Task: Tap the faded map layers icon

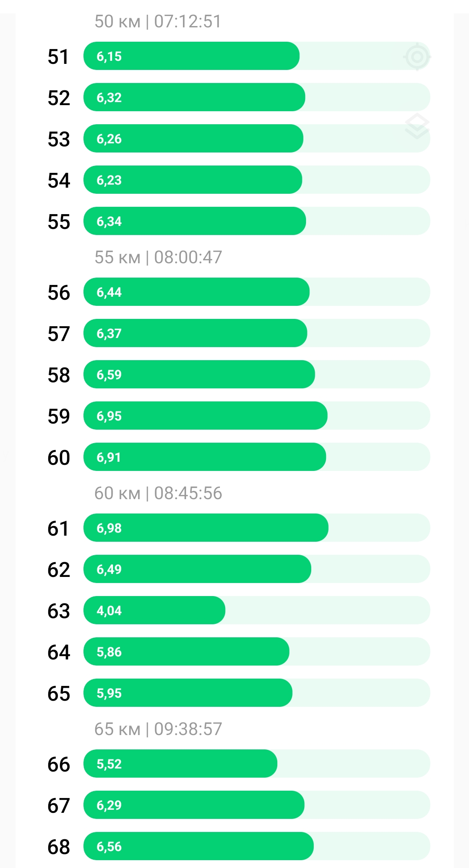Action: pyautogui.click(x=417, y=126)
